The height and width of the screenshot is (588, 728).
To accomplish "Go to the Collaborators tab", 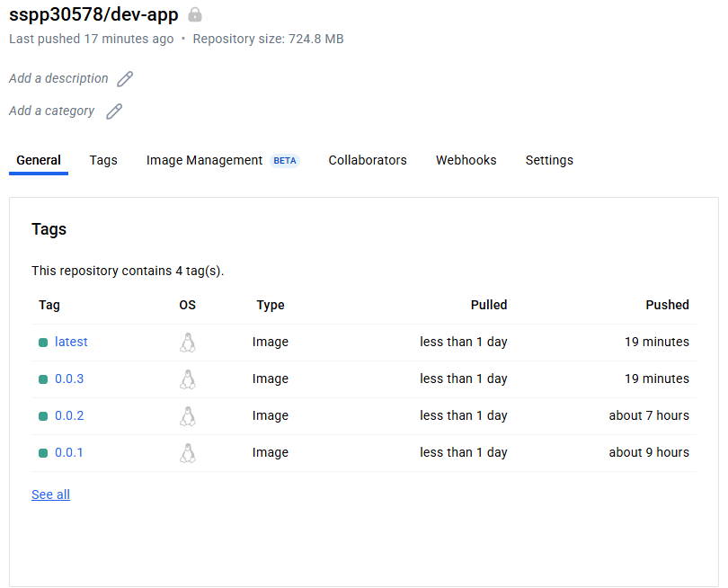I will point(368,160).
